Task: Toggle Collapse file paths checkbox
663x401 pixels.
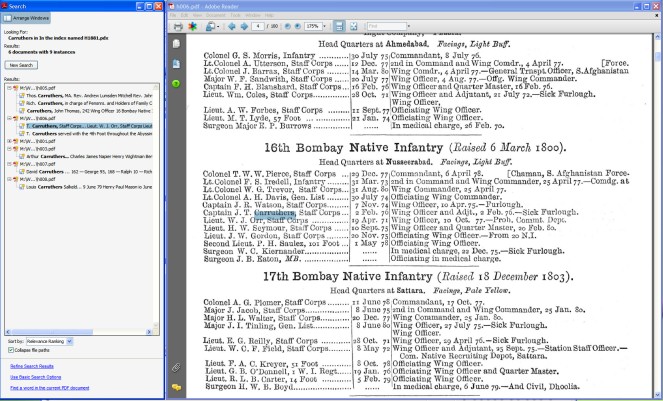Action: [x=11, y=350]
